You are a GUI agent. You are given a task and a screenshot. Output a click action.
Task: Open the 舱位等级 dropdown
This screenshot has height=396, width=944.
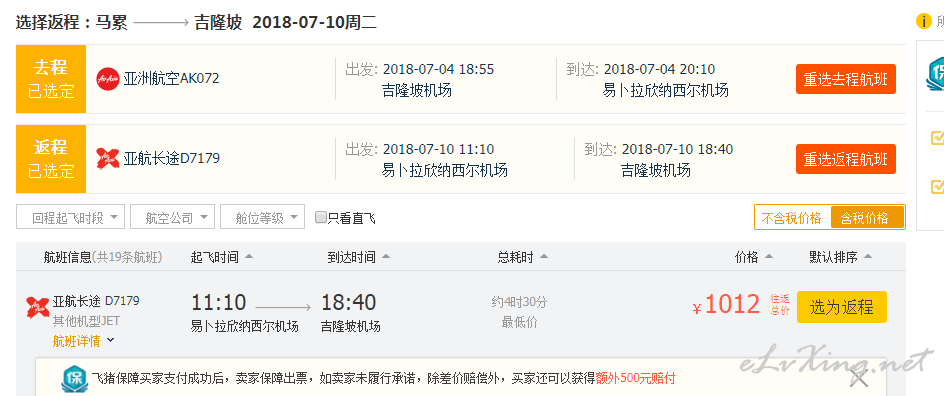pos(262,217)
